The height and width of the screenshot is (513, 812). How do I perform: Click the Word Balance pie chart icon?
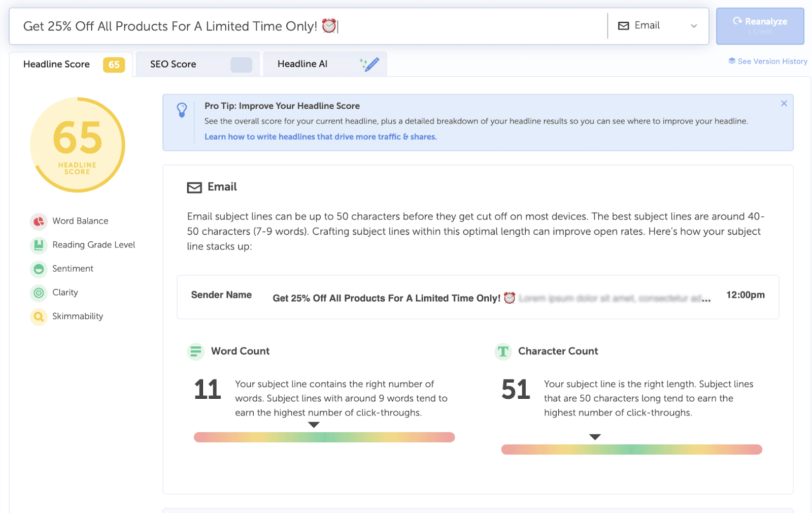click(39, 221)
